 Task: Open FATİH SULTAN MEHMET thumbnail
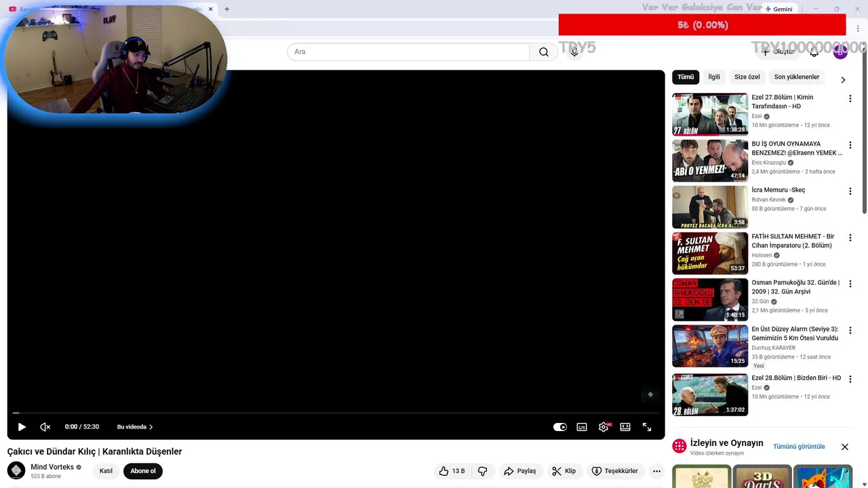(710, 253)
